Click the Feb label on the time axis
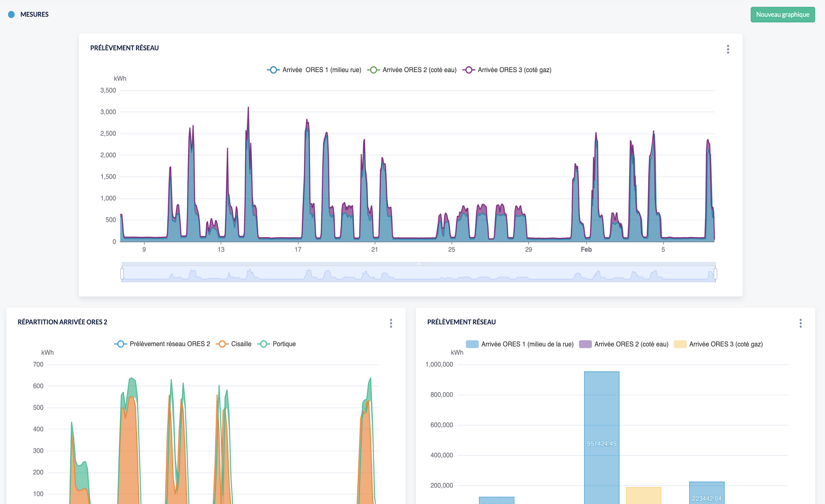The width and height of the screenshot is (825, 504). click(586, 250)
